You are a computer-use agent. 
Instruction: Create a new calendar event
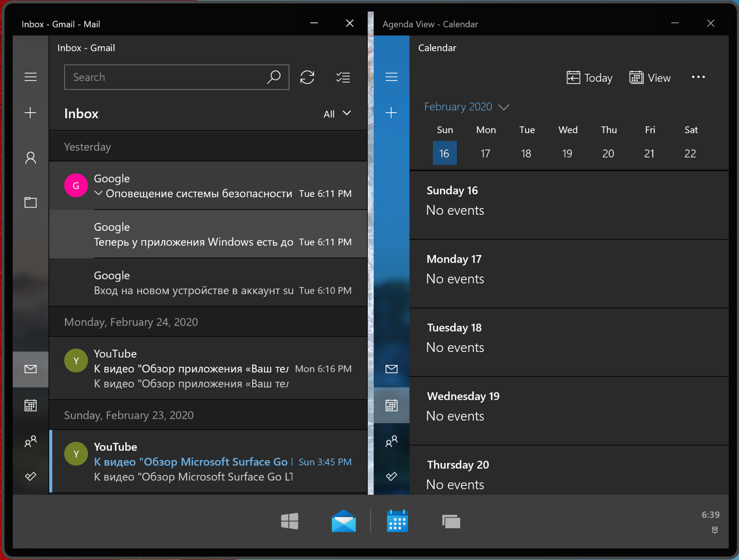coord(392,113)
